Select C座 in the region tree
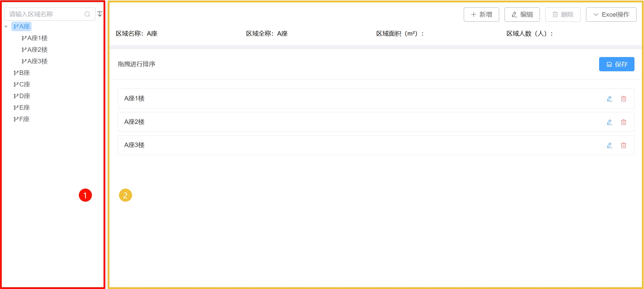644x289 pixels. click(22, 84)
